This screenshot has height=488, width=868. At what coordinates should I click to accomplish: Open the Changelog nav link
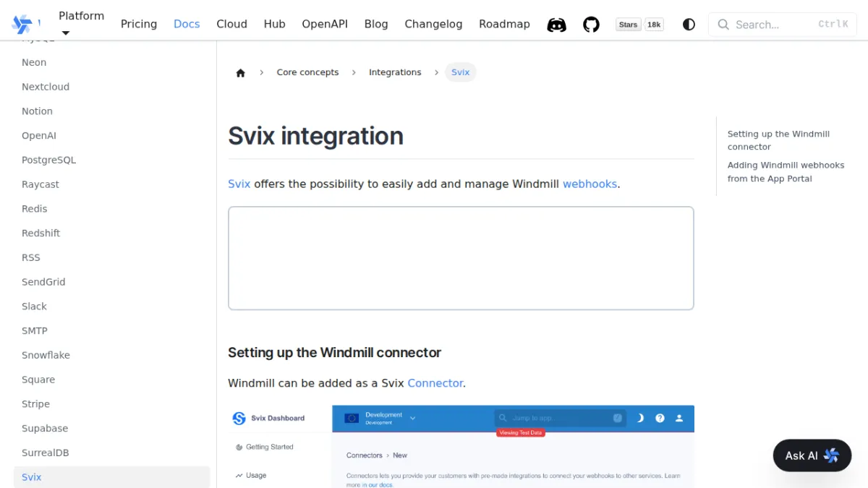(x=433, y=24)
